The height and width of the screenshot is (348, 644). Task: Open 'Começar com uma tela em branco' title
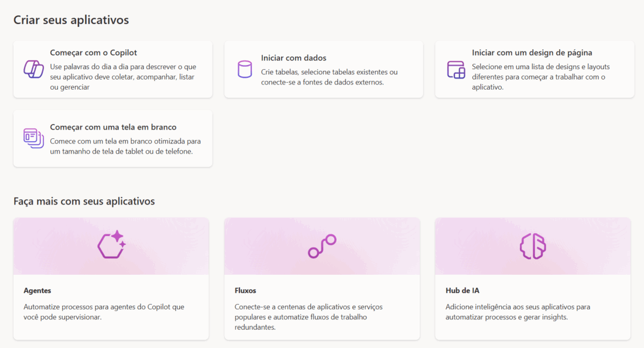[x=114, y=127]
